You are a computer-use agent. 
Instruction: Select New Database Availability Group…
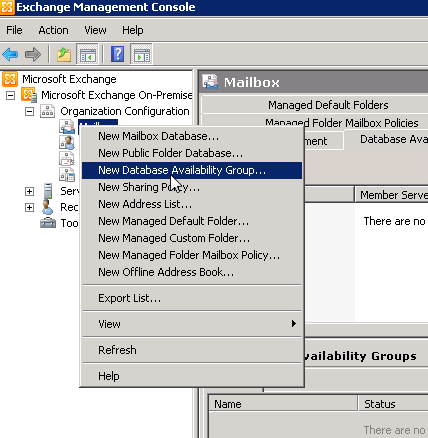coord(192,170)
